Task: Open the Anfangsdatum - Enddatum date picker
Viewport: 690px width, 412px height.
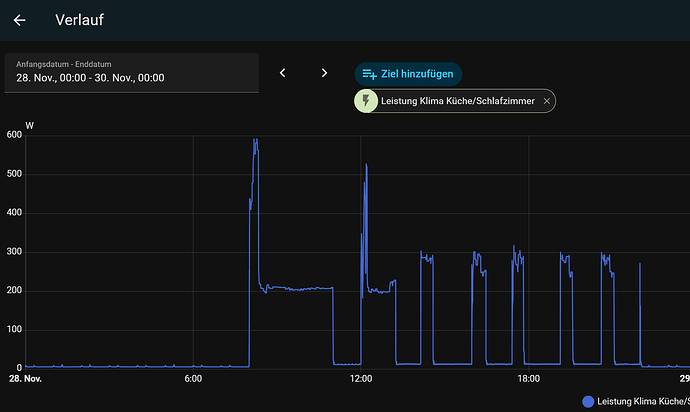Action: coord(131,72)
